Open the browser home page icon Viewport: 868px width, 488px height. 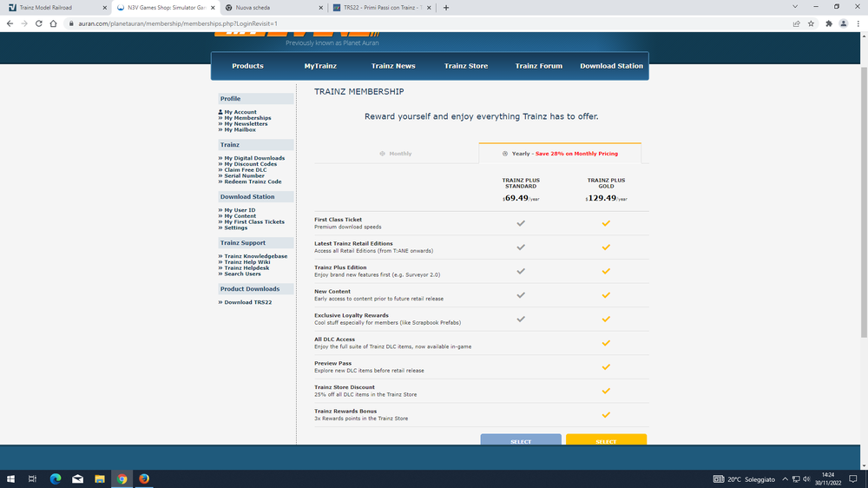click(x=53, y=23)
